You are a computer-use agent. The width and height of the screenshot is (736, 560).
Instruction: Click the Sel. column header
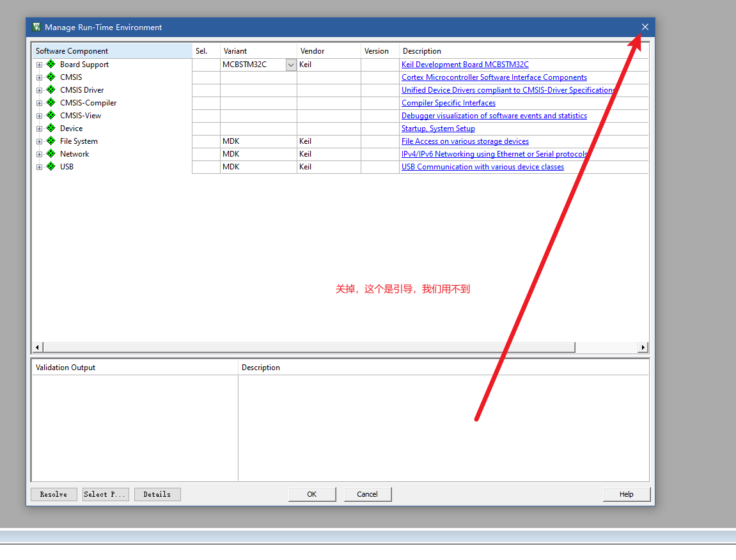[206, 51]
